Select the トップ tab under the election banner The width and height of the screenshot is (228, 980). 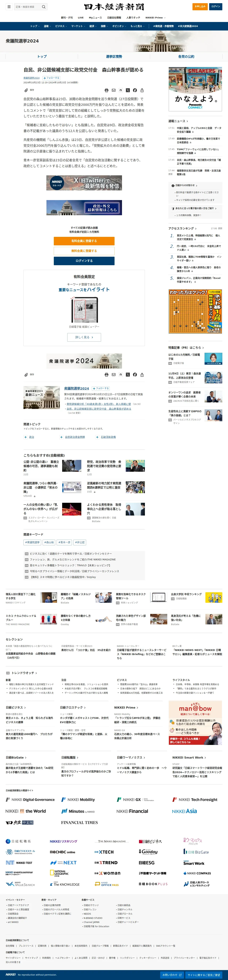[42, 56]
